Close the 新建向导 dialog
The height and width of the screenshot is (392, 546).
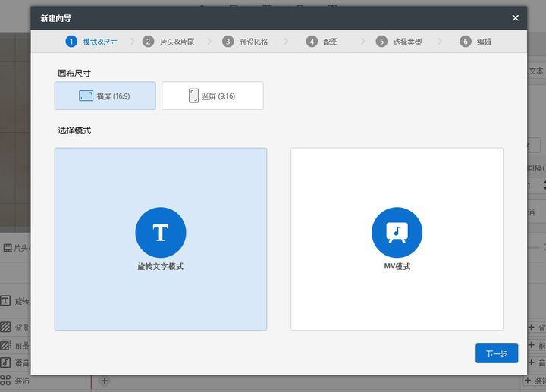(x=516, y=18)
